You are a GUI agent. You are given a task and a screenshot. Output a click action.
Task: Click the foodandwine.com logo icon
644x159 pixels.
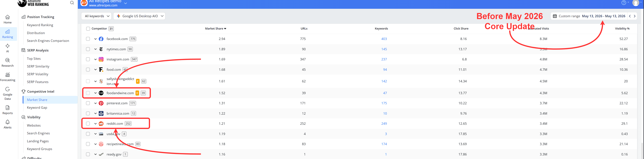[101, 93]
